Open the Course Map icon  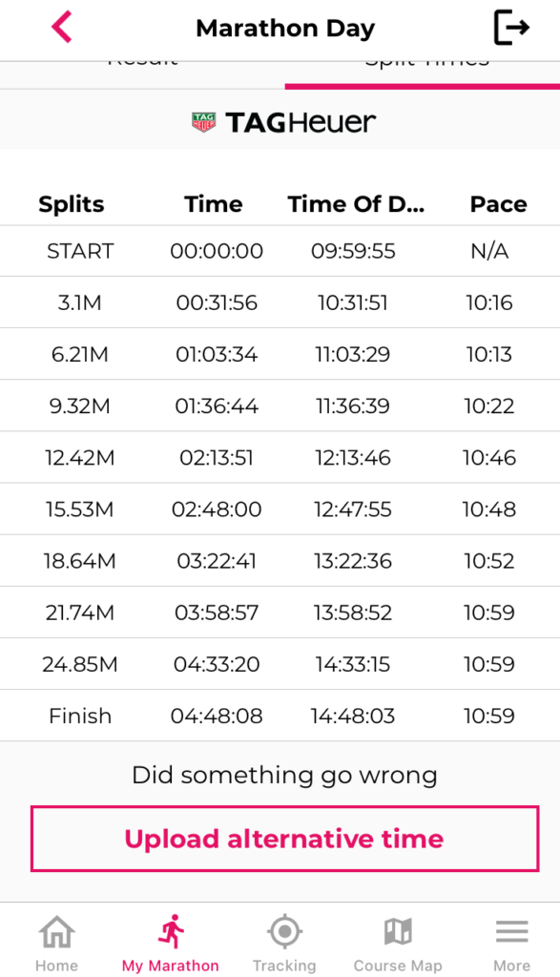pos(398,931)
